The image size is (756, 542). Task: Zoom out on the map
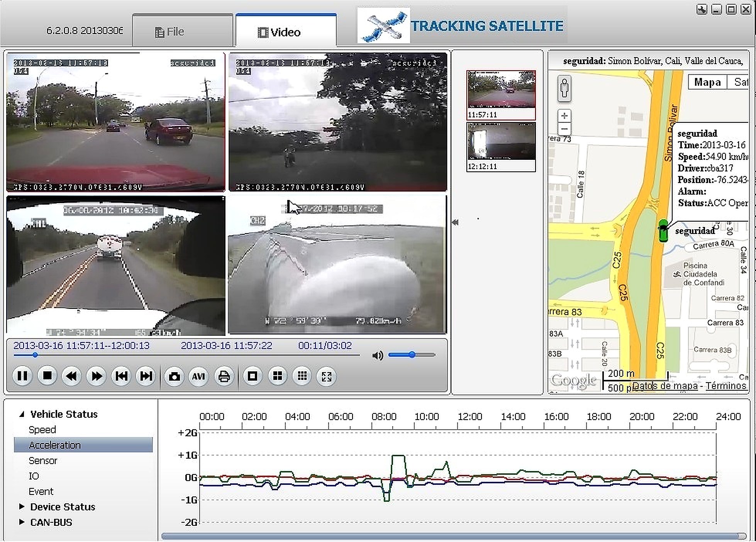point(564,129)
